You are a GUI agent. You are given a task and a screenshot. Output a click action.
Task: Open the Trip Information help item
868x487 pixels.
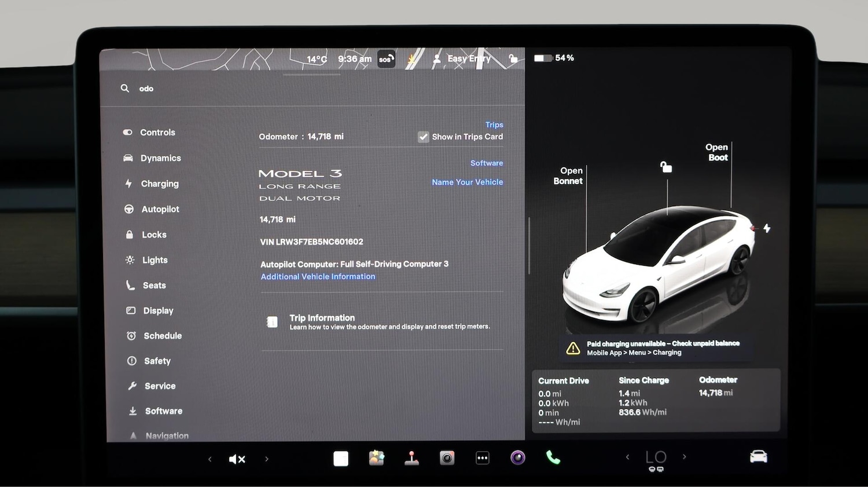[x=382, y=322]
